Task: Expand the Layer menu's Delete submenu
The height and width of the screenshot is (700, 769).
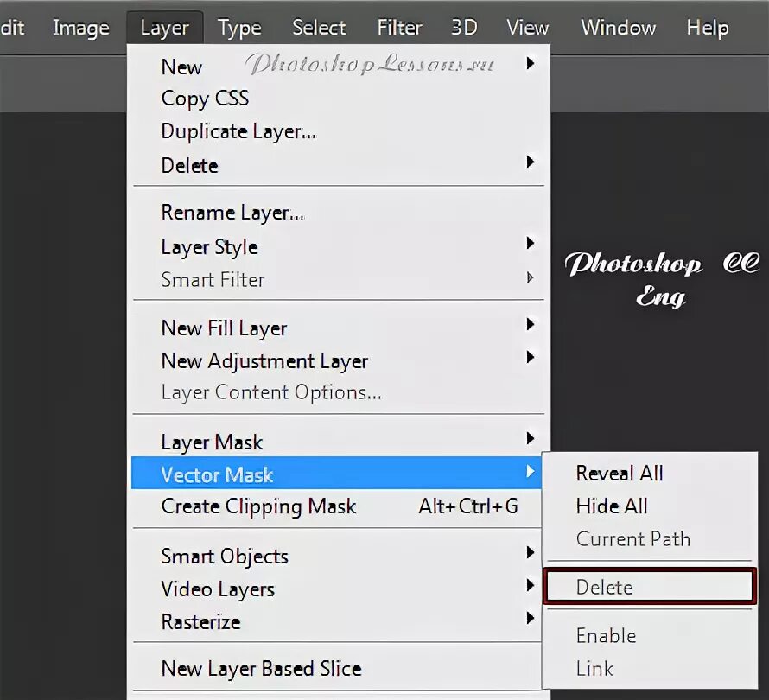Action: click(339, 165)
